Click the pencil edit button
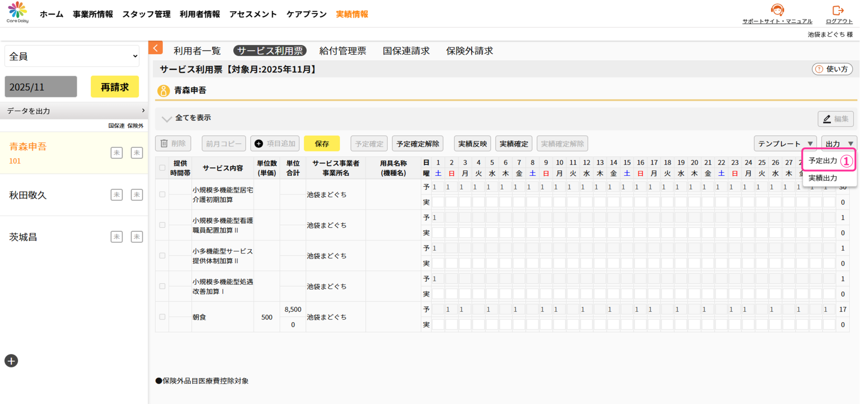The height and width of the screenshot is (404, 868). 835,119
